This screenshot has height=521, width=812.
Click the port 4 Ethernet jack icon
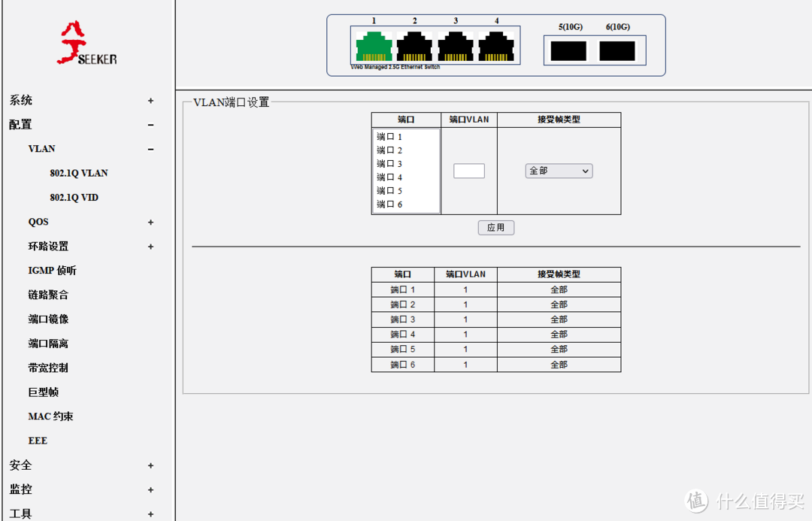click(x=496, y=47)
